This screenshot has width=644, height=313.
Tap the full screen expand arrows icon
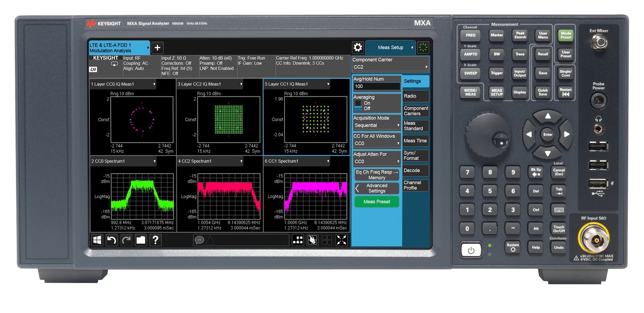[342, 240]
